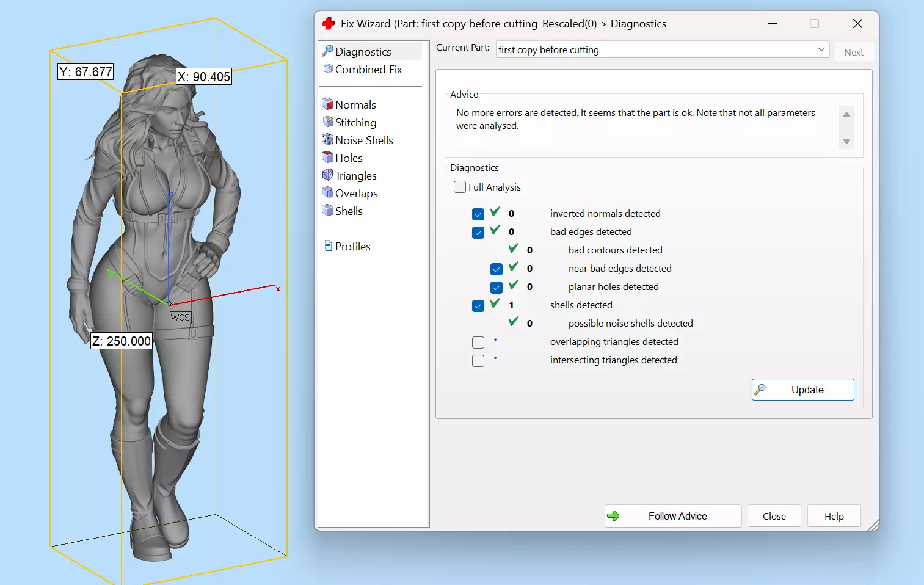
Task: Click the Triangles icon
Action: point(328,175)
